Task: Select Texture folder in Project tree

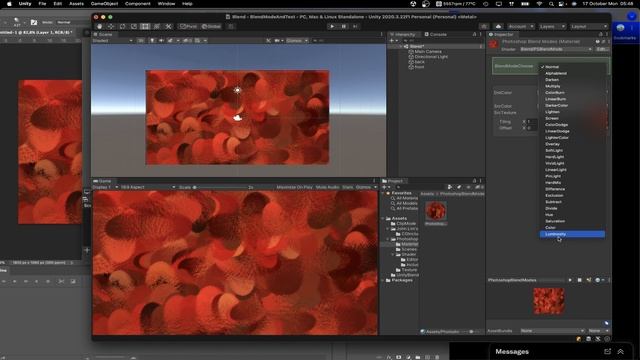Action: click(406, 270)
